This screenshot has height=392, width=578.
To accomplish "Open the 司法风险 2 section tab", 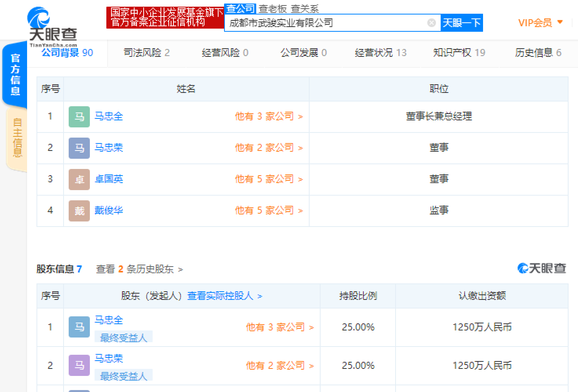I will pos(147,53).
